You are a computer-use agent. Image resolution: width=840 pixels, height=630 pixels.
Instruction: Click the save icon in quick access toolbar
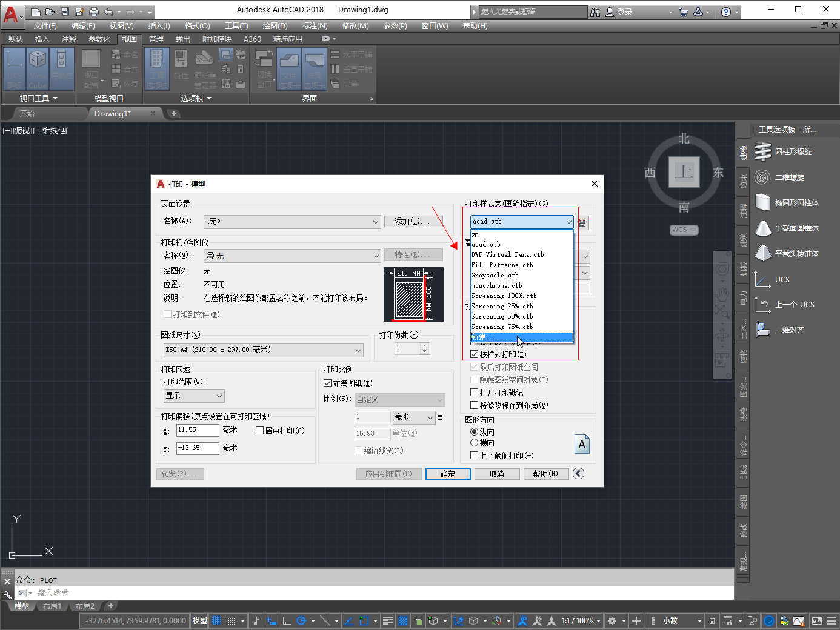pos(65,12)
